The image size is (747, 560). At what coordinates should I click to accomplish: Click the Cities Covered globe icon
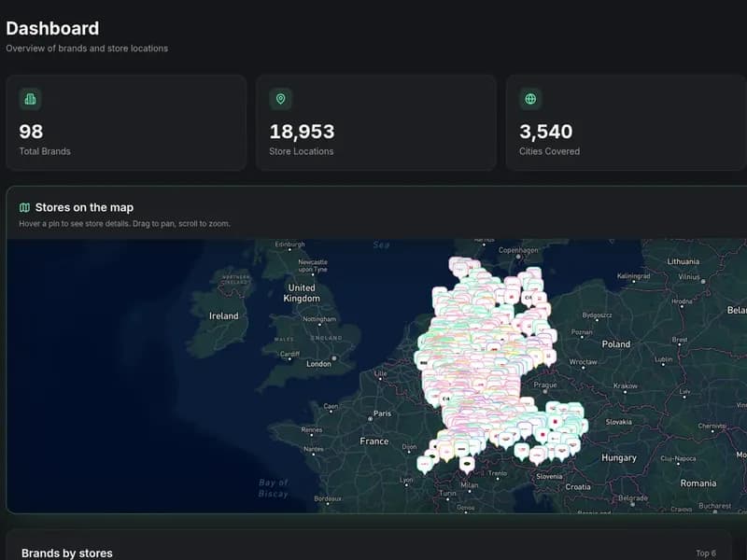[x=530, y=99]
